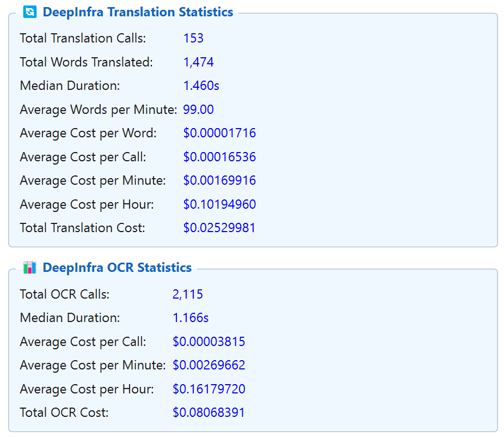The height and width of the screenshot is (437, 504).
Task: Select the value $0.08068391
Action: coord(208,412)
